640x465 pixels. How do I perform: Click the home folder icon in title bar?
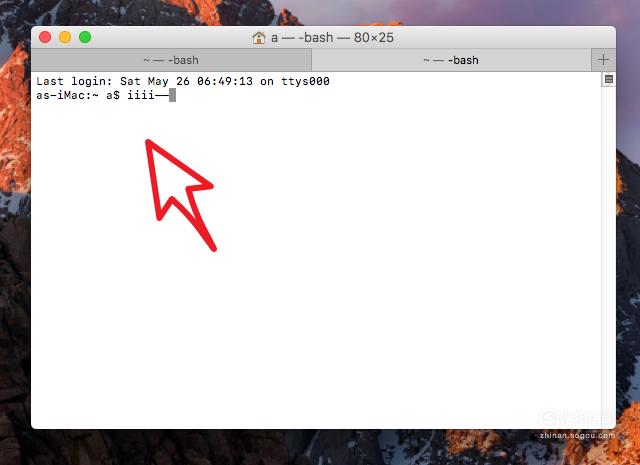click(x=259, y=38)
